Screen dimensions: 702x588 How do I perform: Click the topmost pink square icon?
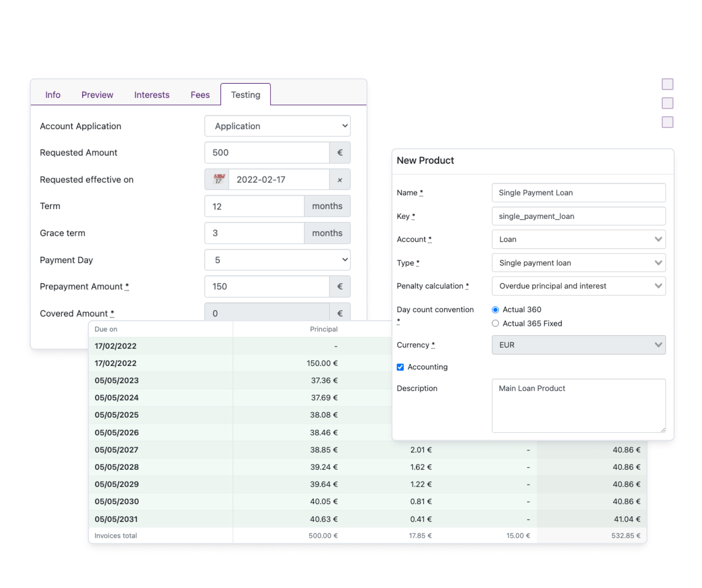pos(667,84)
